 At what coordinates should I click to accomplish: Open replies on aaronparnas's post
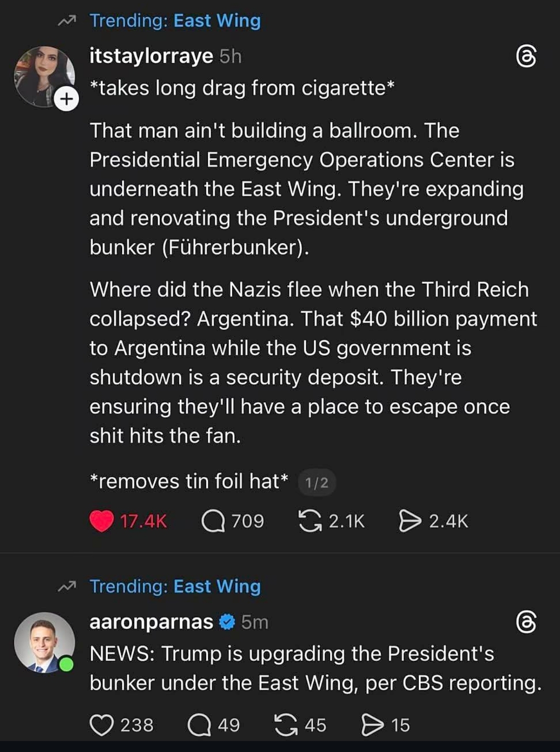(x=199, y=725)
